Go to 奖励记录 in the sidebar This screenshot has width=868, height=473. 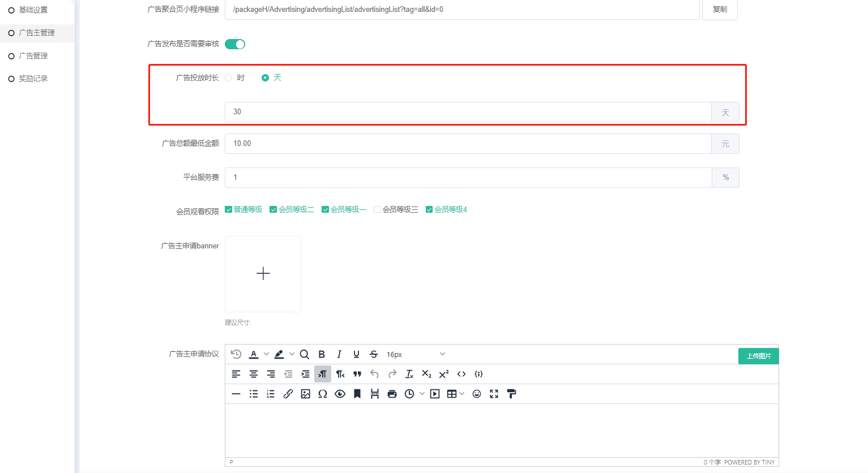point(33,79)
